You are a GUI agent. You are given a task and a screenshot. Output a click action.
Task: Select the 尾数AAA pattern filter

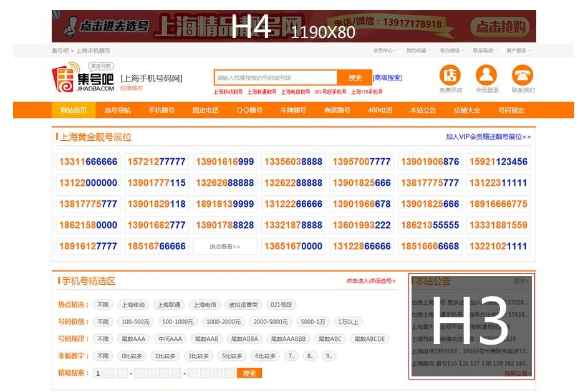pos(133,339)
